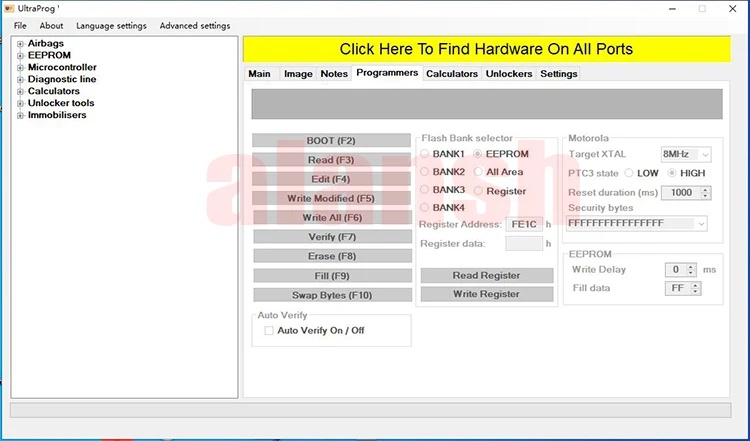Switch to the Unlockers tab
Viewport: 750px width, 441px height.
509,74
